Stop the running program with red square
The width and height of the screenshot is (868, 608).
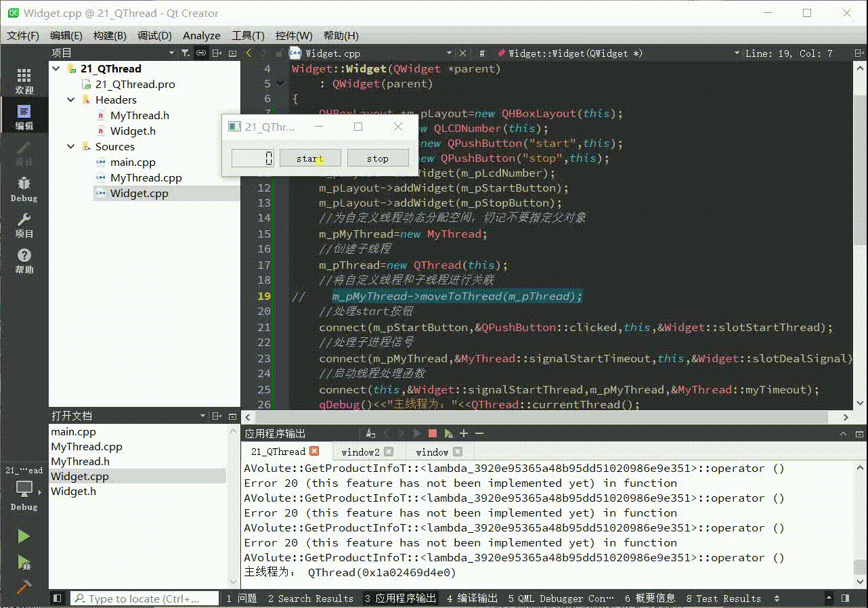pyautogui.click(x=432, y=433)
